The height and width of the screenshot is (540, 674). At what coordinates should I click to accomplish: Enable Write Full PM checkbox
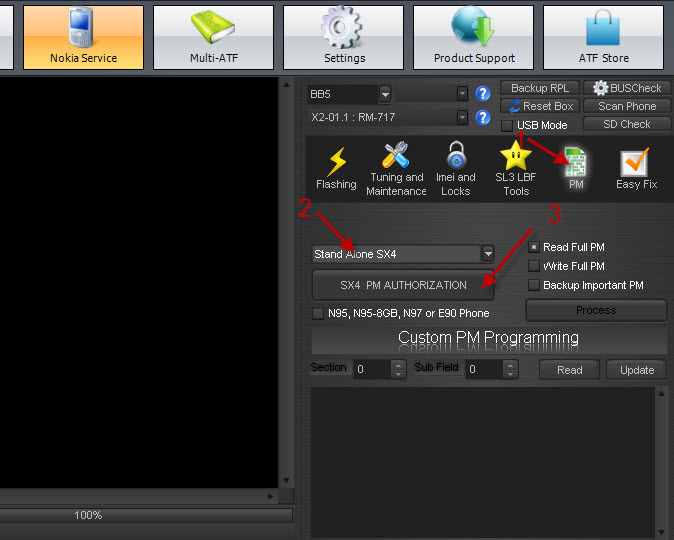pyautogui.click(x=534, y=266)
